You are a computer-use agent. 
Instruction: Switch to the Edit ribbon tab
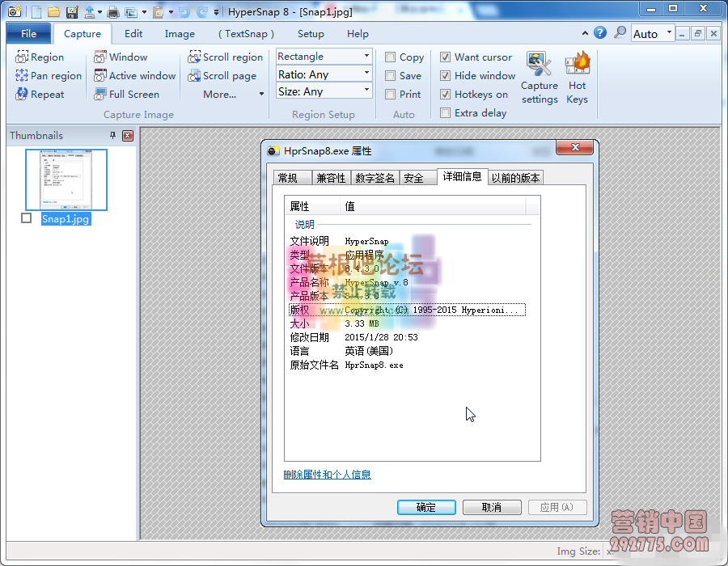[x=133, y=34]
